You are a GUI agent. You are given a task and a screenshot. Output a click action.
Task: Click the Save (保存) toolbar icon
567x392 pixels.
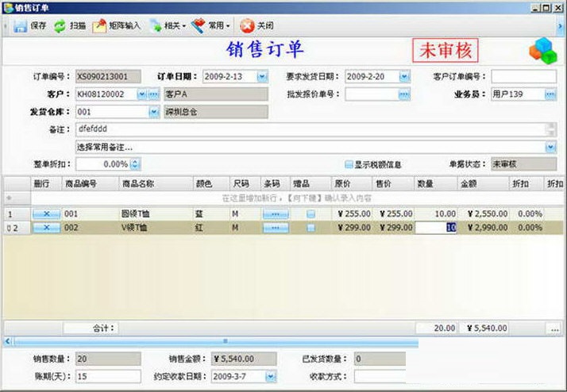21,26
